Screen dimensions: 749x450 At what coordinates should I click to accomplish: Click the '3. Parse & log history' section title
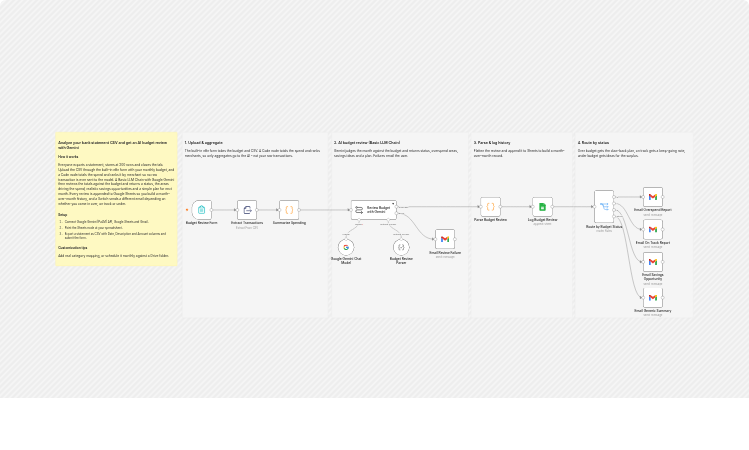pos(492,143)
